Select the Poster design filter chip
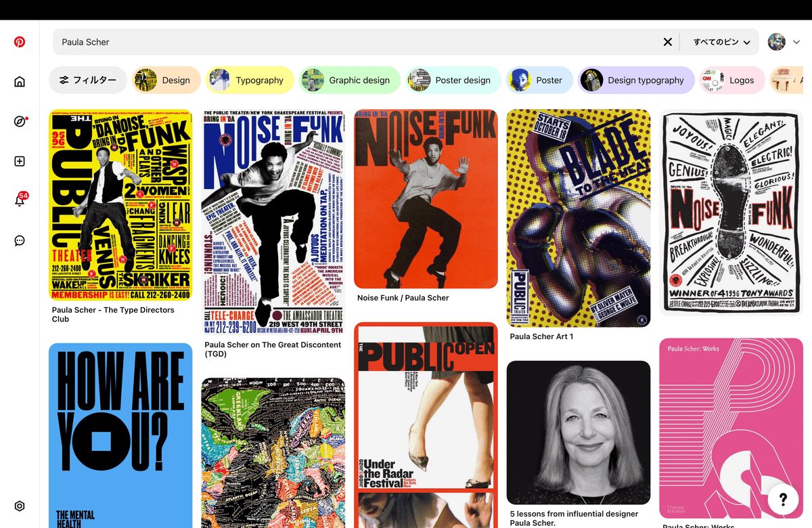Image resolution: width=812 pixels, height=528 pixels. pyautogui.click(x=453, y=80)
